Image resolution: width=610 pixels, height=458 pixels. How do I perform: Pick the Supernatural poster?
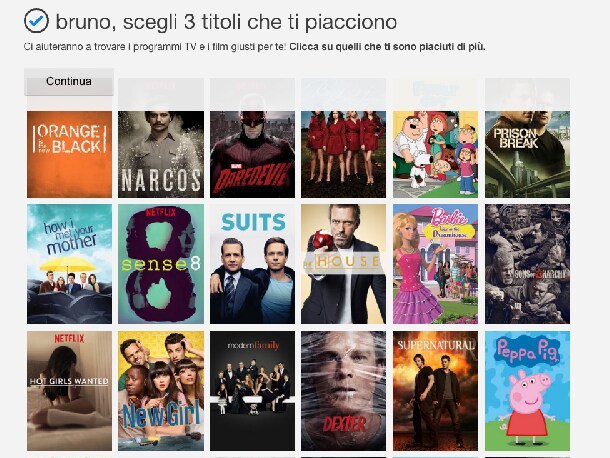pyautogui.click(x=435, y=391)
